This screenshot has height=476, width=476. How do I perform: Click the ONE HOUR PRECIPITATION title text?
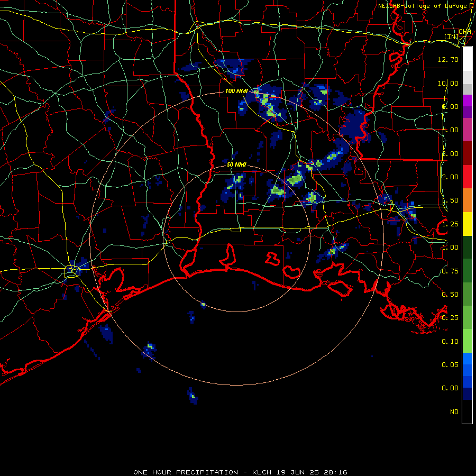[186, 472]
